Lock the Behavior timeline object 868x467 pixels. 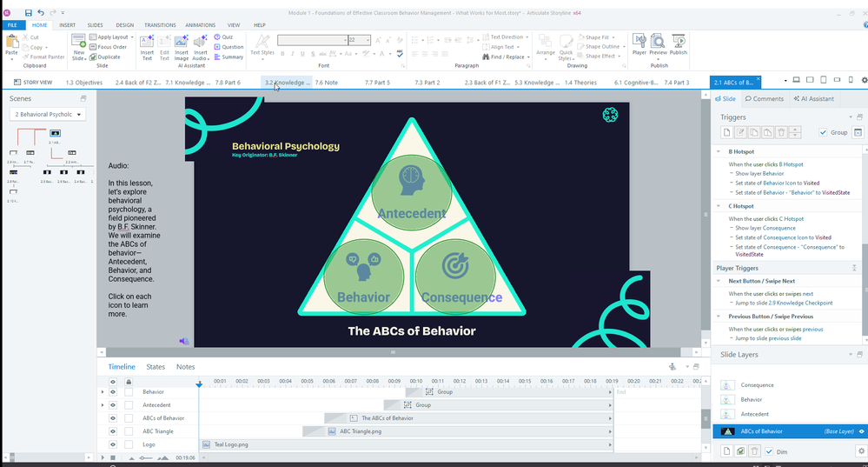[x=129, y=391]
